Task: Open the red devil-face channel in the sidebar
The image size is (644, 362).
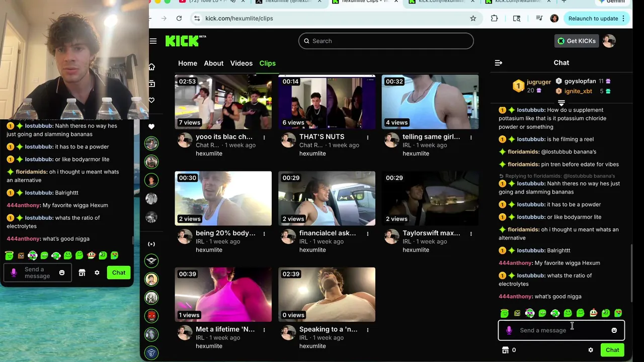Action: pos(151,316)
